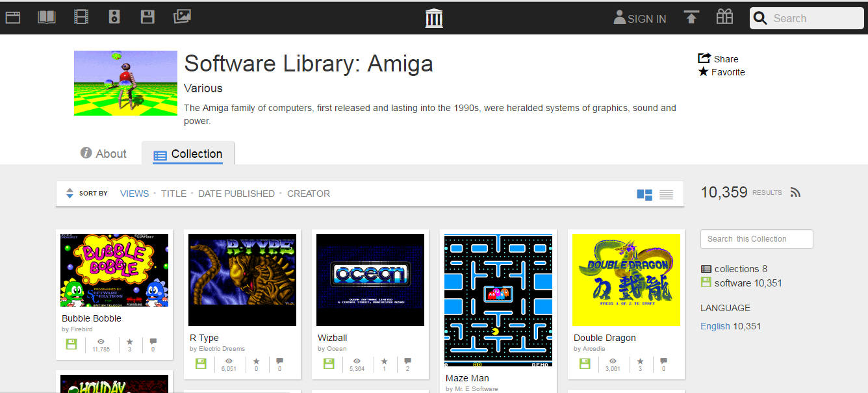Viewport: 868px width, 393px height.
Task: Switch to the About tab
Action: point(103,154)
